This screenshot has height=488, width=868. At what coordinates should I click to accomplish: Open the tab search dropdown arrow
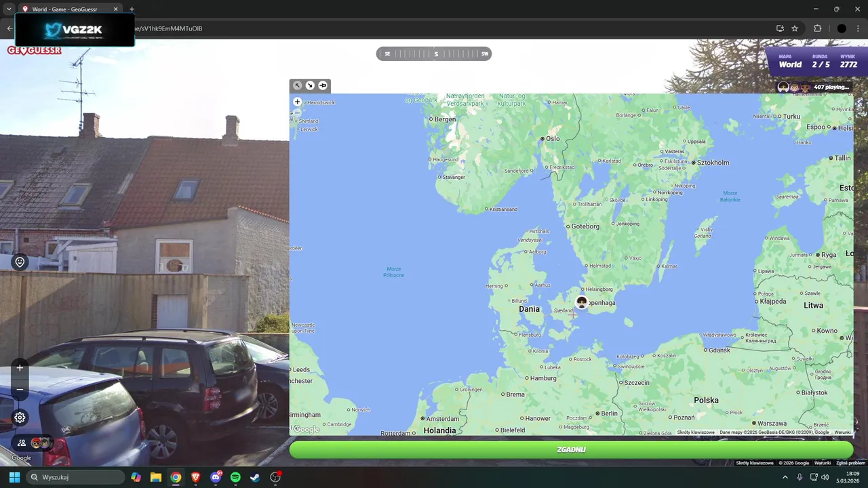point(8,9)
